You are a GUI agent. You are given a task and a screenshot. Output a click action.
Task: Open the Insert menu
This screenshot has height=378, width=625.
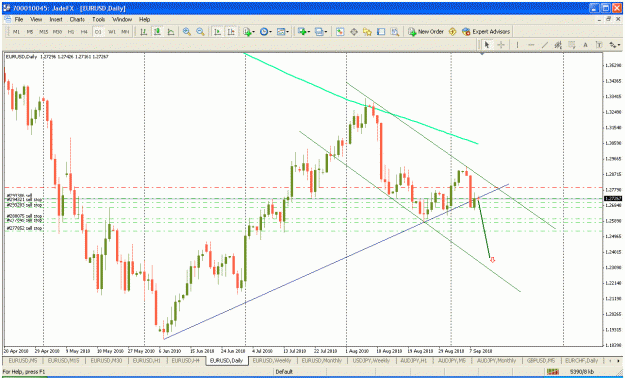(56, 19)
